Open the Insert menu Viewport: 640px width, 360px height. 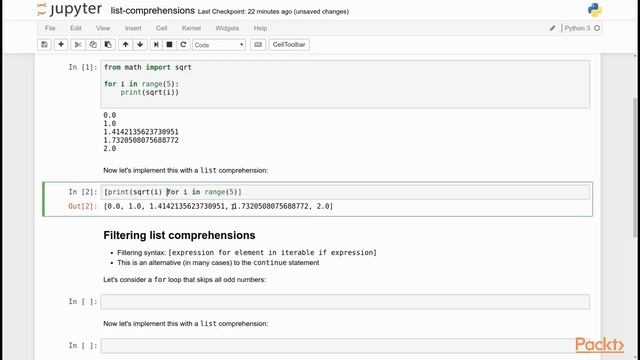(133, 28)
